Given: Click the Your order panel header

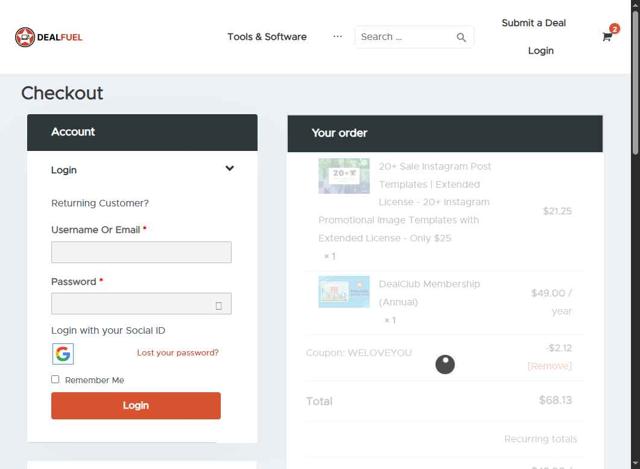Looking at the screenshot, I should tap(445, 133).
